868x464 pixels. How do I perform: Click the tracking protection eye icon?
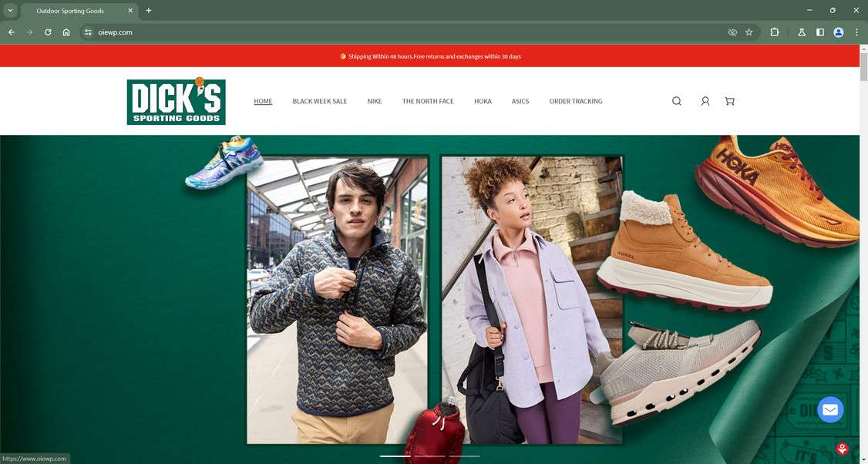click(732, 32)
